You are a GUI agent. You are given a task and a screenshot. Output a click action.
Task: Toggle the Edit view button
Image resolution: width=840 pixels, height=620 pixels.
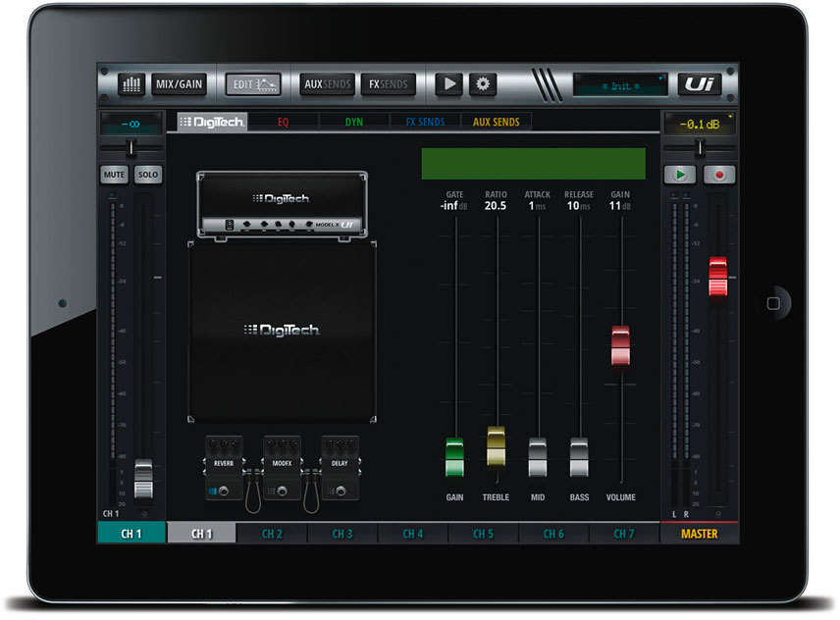click(x=253, y=84)
